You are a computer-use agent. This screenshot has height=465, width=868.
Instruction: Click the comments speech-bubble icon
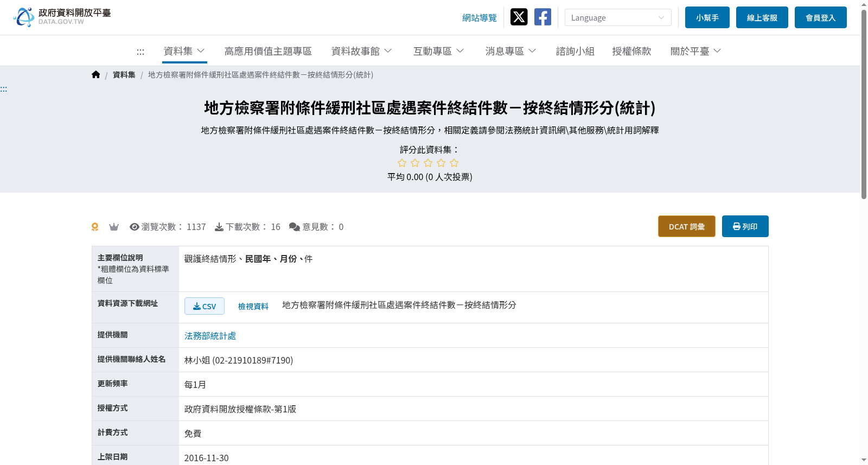295,227
